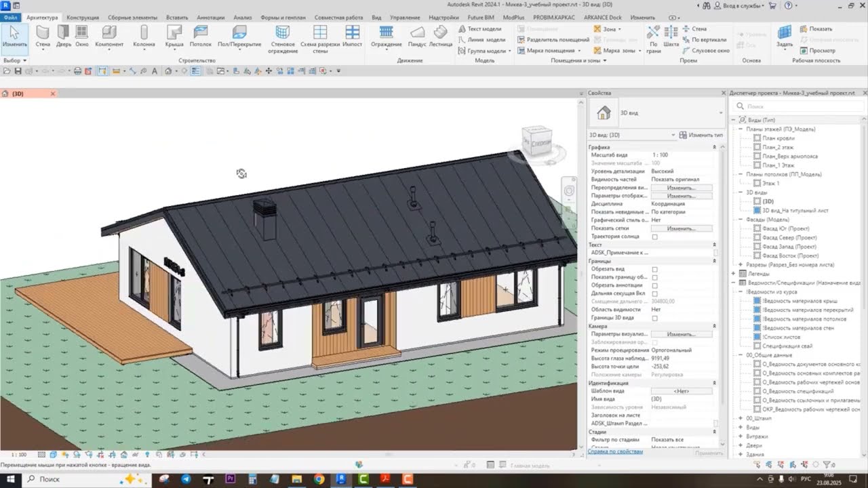
Task: Select the Окно (window) tool
Action: [x=82, y=37]
